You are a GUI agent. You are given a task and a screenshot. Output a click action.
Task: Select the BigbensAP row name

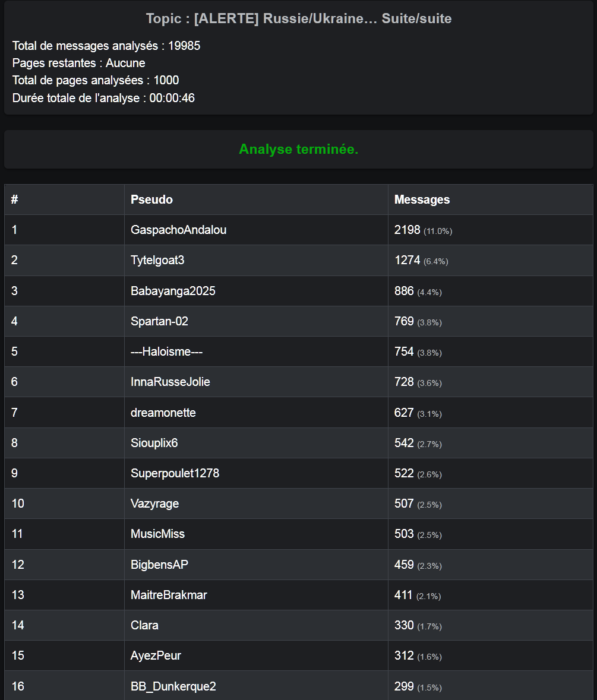(159, 565)
